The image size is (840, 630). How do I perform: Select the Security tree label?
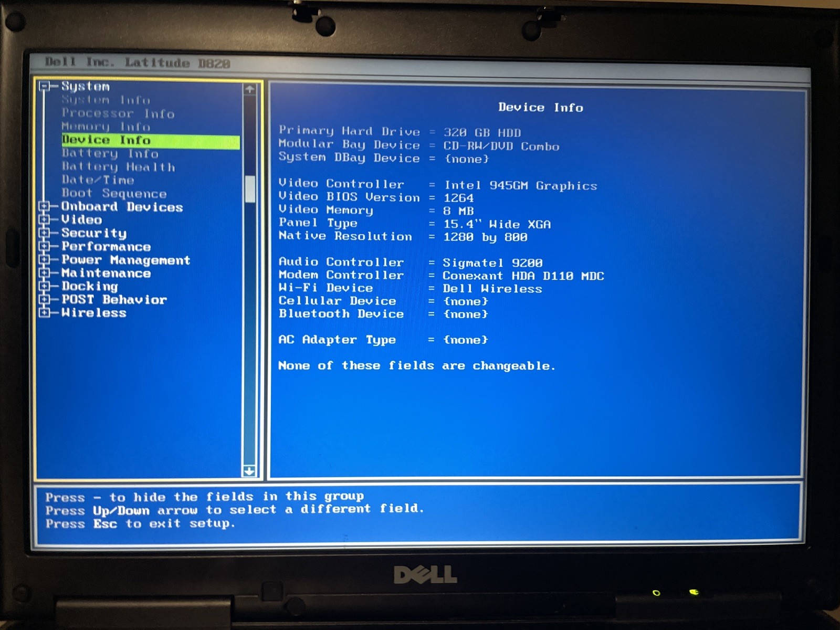pos(94,233)
